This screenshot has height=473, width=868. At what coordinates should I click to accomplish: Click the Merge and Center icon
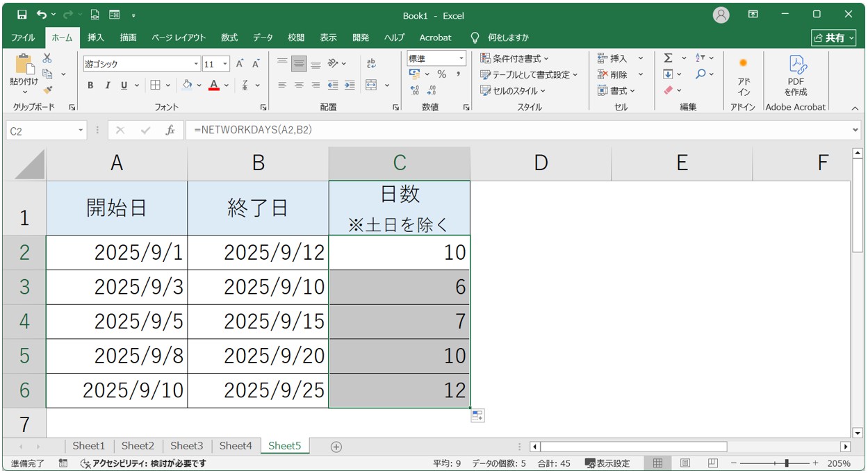point(371,85)
